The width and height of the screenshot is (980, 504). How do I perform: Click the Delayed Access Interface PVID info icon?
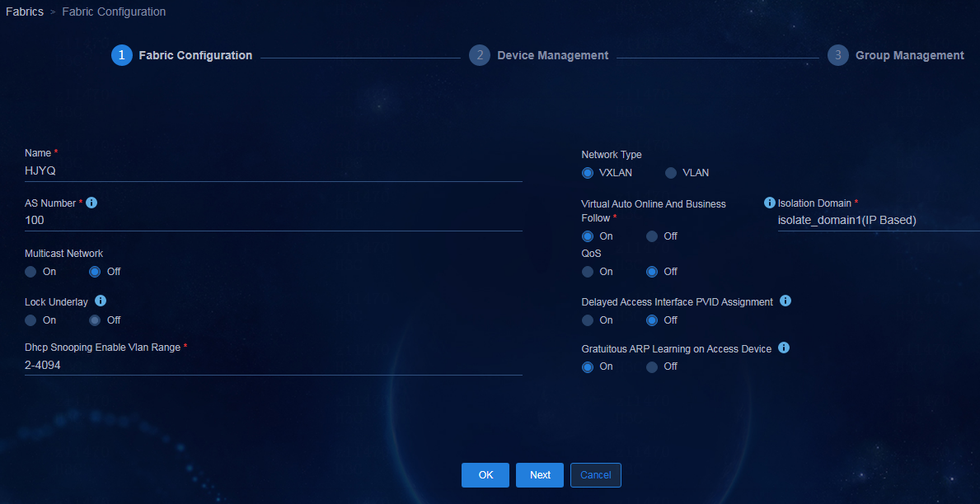pos(785,301)
